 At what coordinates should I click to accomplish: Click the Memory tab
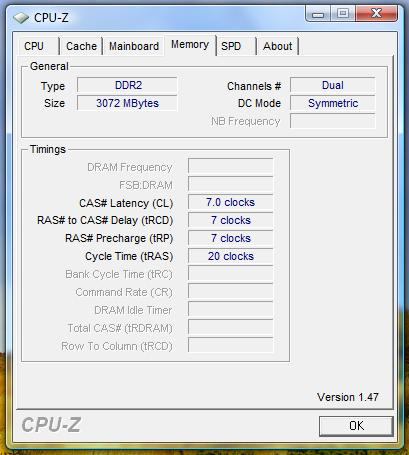[x=190, y=44]
